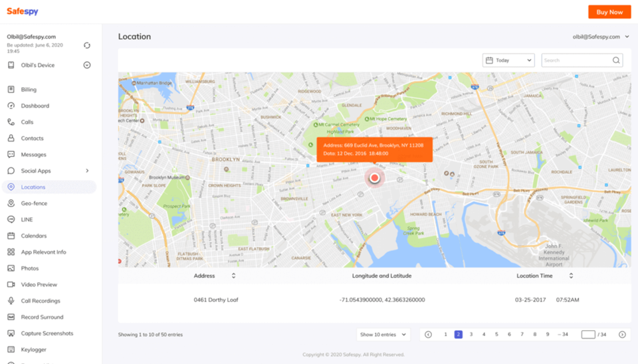Click the Keylogger keyboard icon
Viewport: 638px width, 364px height.
pos(11,350)
